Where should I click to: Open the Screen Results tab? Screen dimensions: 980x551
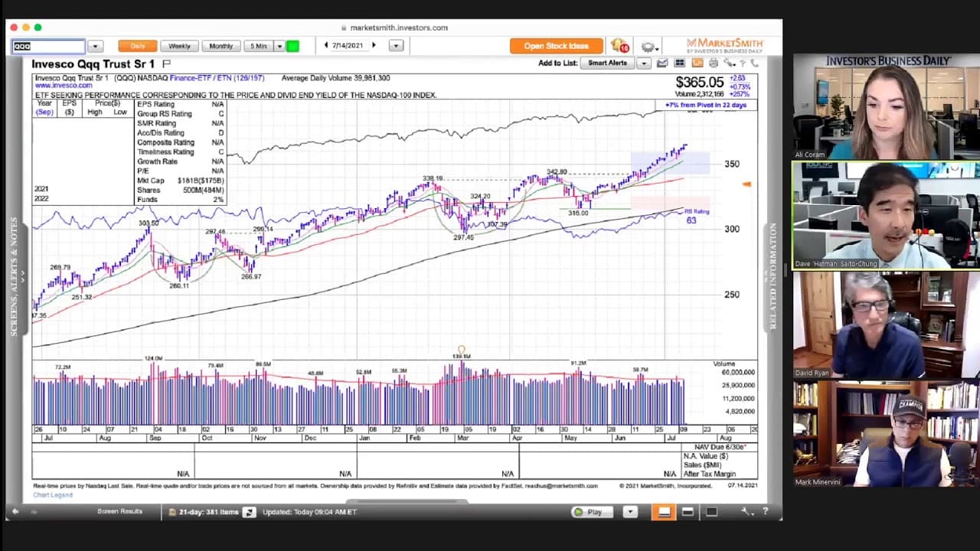119,511
